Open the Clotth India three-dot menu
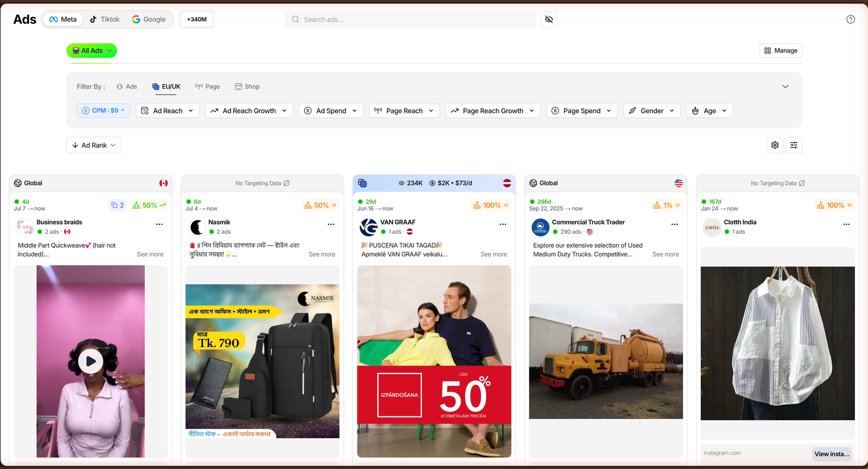This screenshot has height=469, width=868. pos(846,224)
